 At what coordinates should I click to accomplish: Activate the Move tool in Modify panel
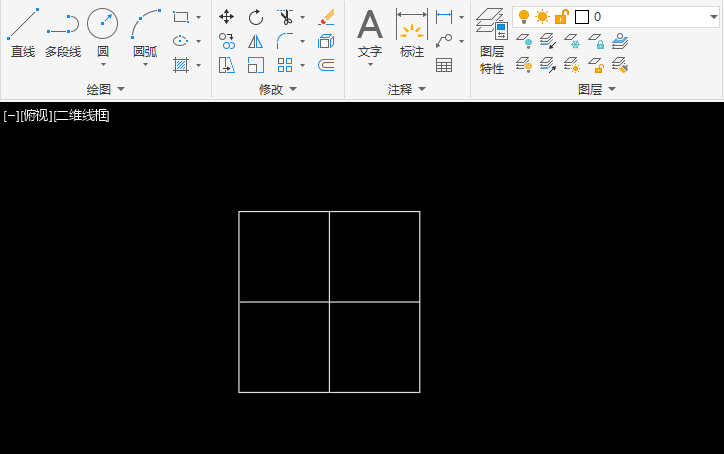click(226, 17)
